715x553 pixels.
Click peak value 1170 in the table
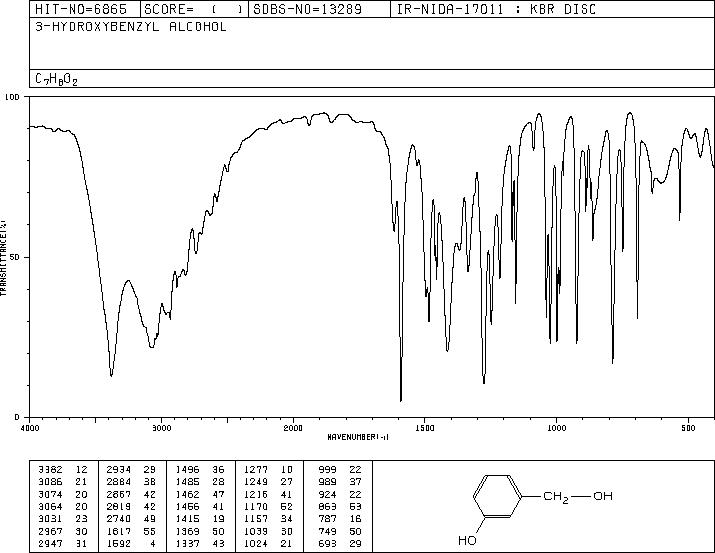256,506
